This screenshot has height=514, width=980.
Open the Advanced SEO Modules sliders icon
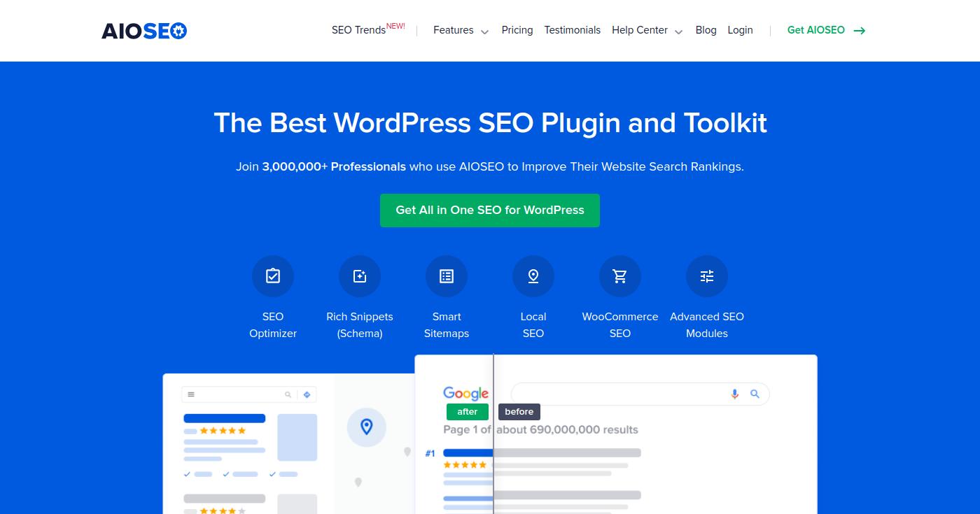point(707,276)
